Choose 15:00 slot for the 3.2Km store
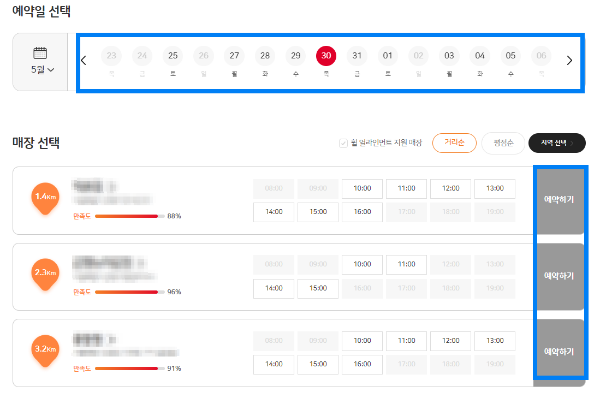Image resolution: width=600 pixels, height=393 pixels. 318,364
